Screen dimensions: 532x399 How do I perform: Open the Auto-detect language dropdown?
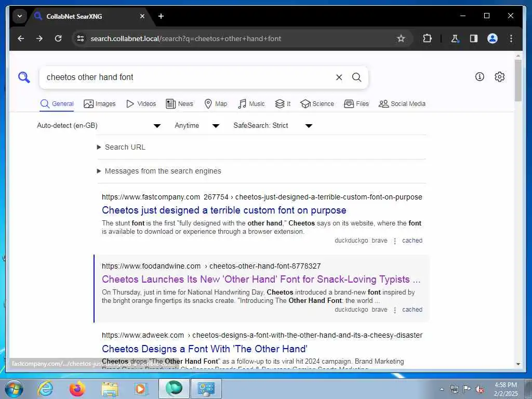[x=99, y=126]
